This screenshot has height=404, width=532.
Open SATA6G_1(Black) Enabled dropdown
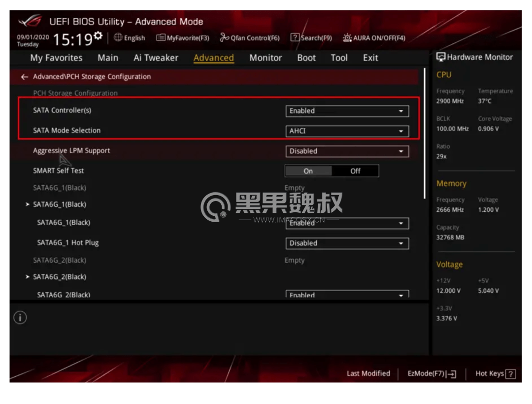(347, 223)
